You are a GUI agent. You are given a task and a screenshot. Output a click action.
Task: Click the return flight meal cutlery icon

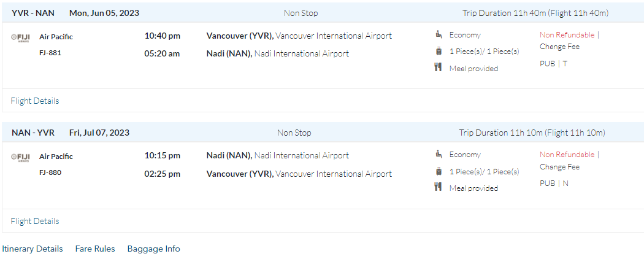coord(439,188)
